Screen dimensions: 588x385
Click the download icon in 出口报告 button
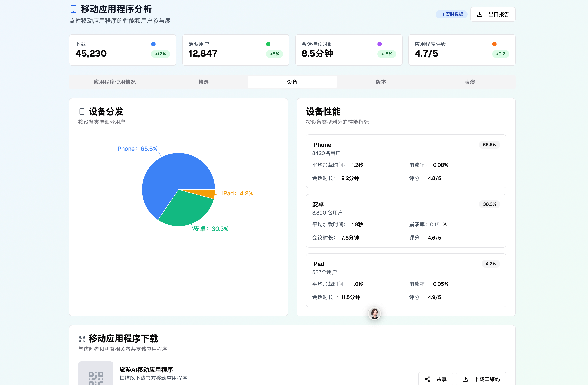click(x=479, y=14)
